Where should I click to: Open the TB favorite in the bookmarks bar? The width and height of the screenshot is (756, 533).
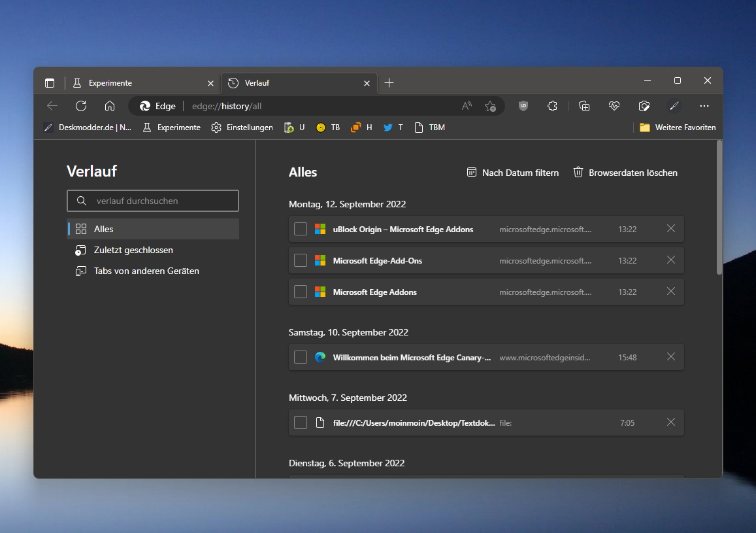(328, 128)
